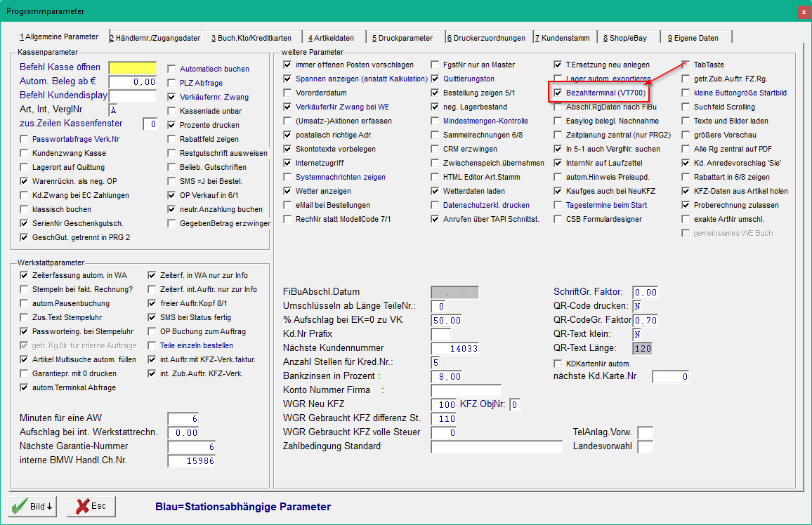Click the Befehl Kundendisplay input field
The height and width of the screenshot is (525, 812).
coord(133,95)
